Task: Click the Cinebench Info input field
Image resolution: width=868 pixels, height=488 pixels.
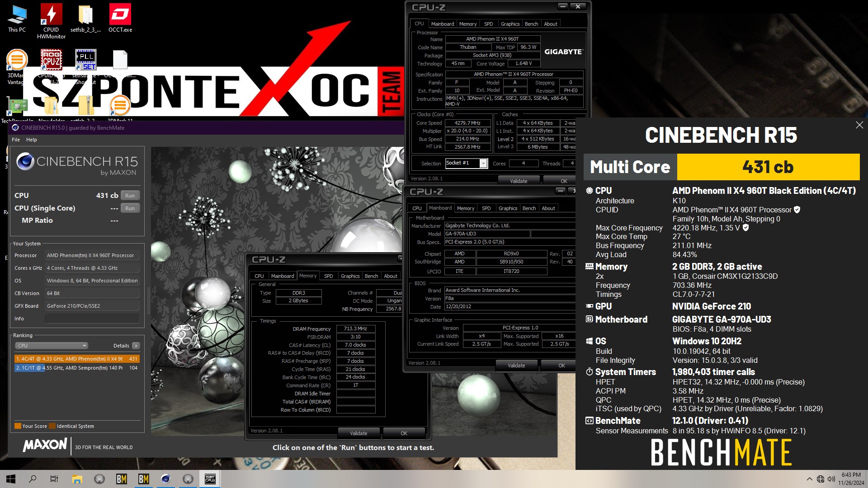Action: pos(92,319)
